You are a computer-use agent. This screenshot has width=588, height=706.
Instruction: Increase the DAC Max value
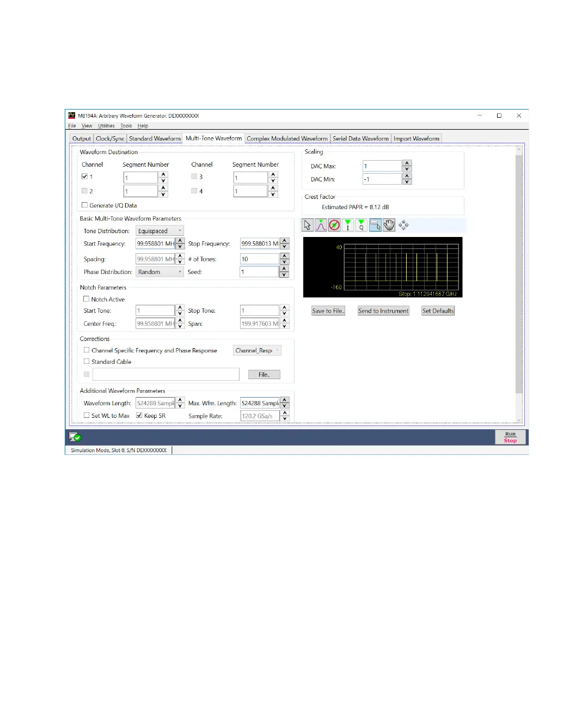click(407, 163)
